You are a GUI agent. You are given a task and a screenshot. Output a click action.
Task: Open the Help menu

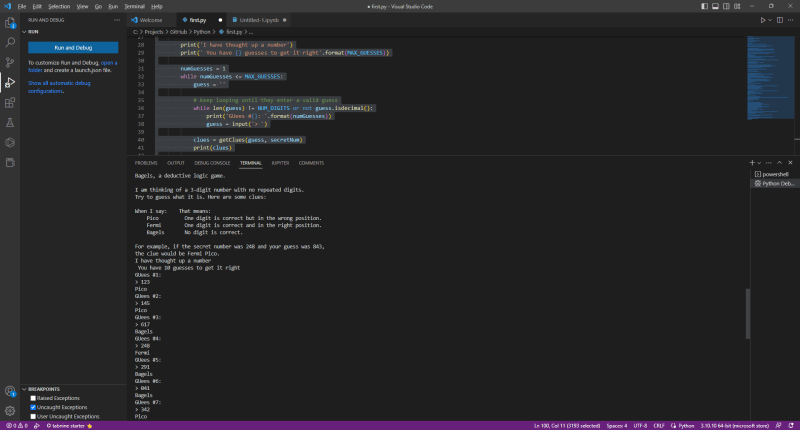click(x=157, y=7)
